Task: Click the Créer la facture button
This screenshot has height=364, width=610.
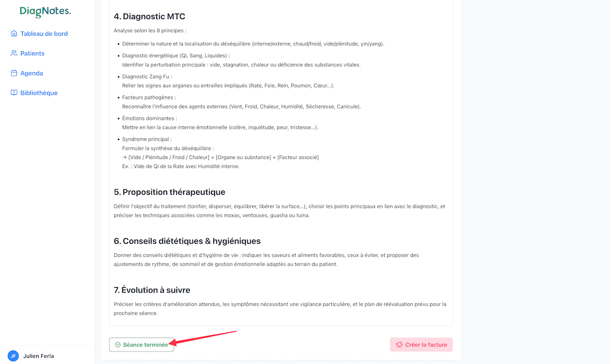Action: click(x=421, y=344)
